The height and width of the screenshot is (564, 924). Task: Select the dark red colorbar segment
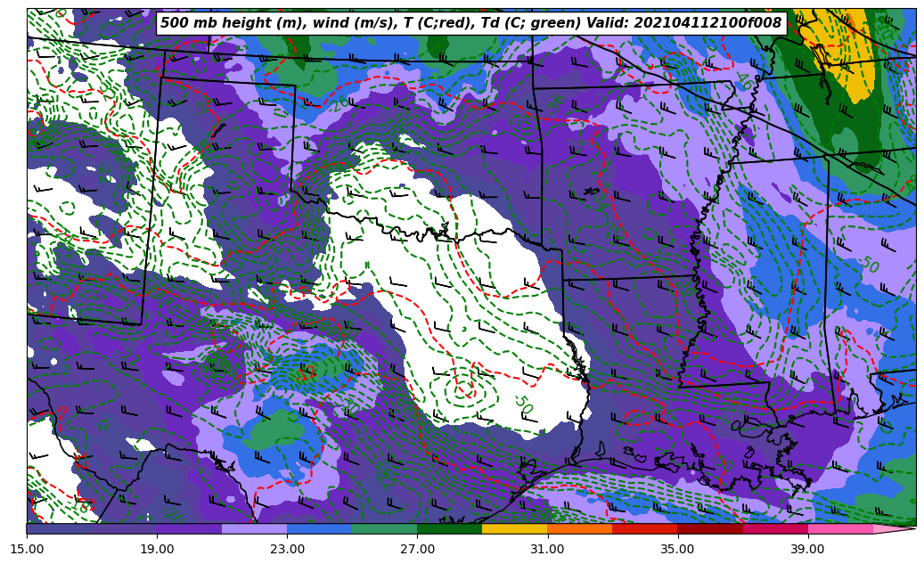tap(709, 528)
